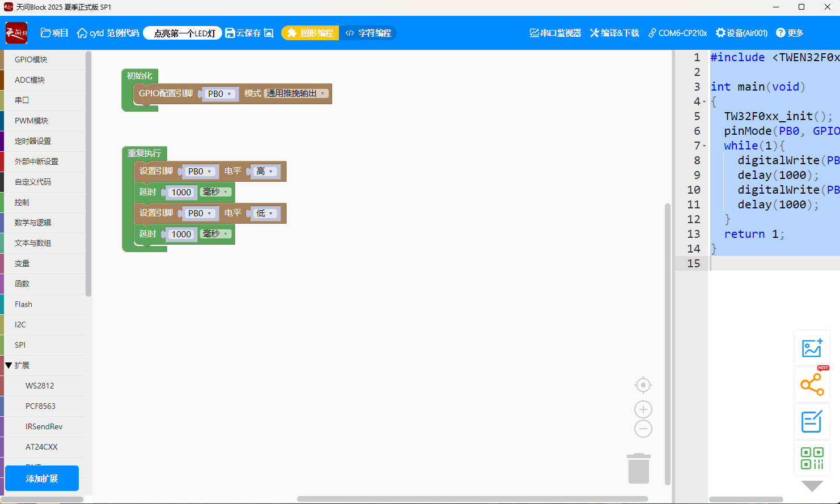Screen dimensions: 840x504
Task: Click the orange share icon
Action: [812, 385]
